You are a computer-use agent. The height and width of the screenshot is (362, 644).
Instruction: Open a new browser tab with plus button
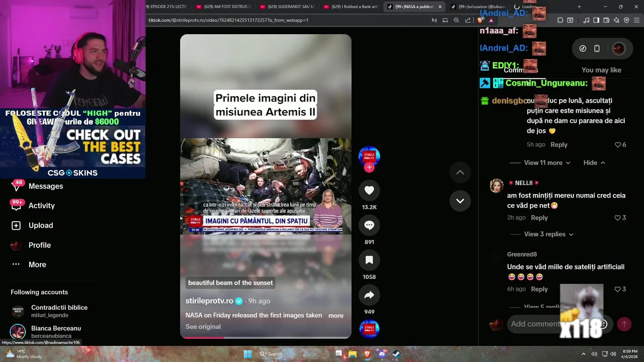tap(579, 7)
